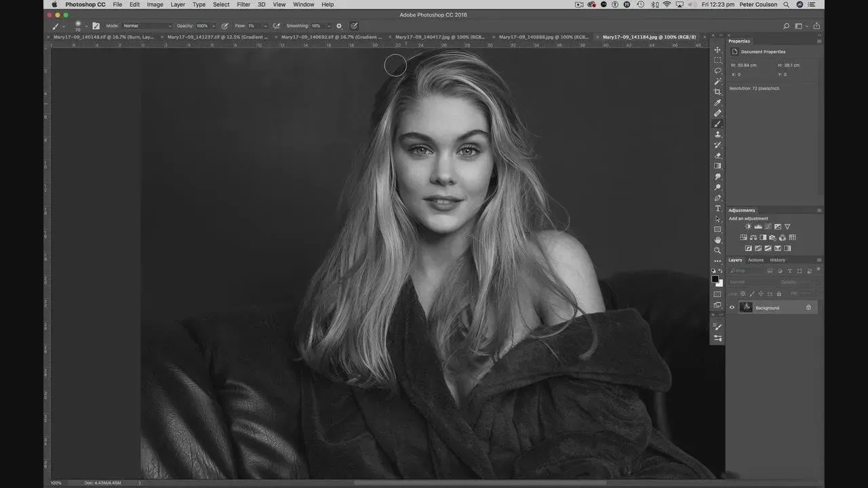Select the Eyedropper tool

[717, 103]
